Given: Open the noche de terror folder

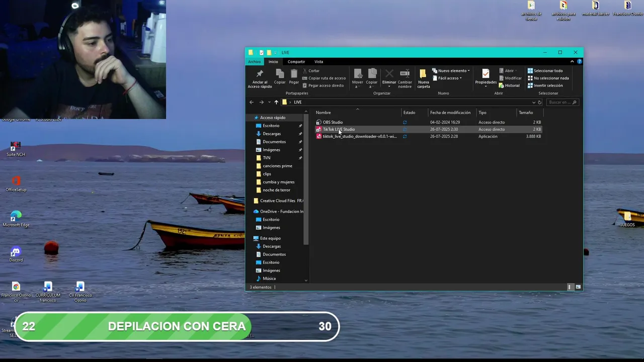Looking at the screenshot, I should tap(276, 190).
